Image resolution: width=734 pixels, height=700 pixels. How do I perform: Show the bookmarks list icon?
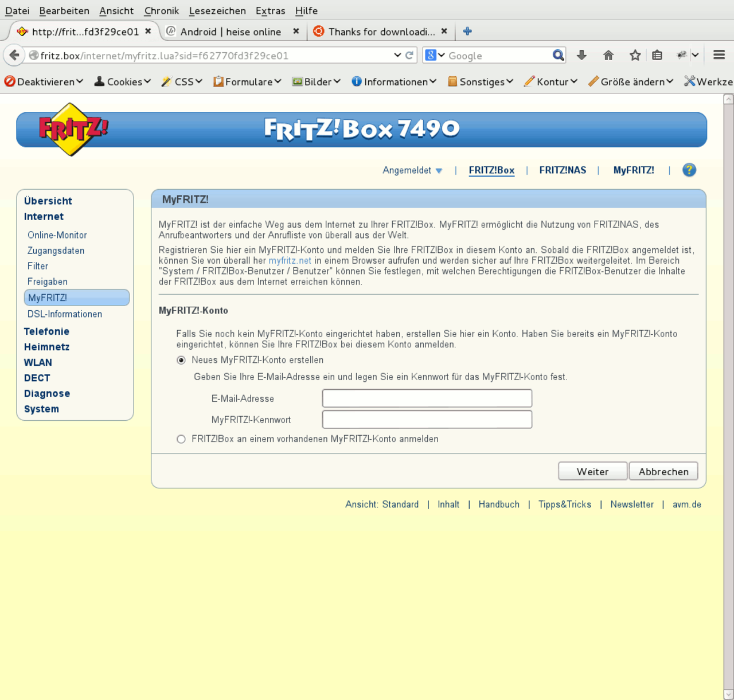(657, 55)
